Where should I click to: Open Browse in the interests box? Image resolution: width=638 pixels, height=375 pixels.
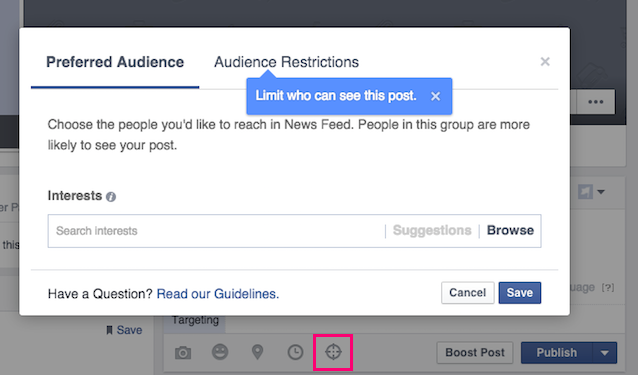(510, 230)
